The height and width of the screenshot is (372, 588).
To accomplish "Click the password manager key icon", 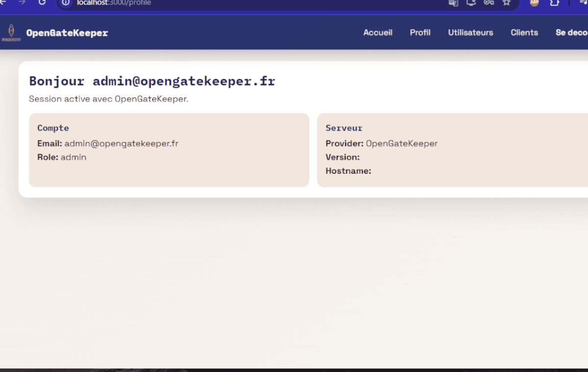I will click(488, 3).
